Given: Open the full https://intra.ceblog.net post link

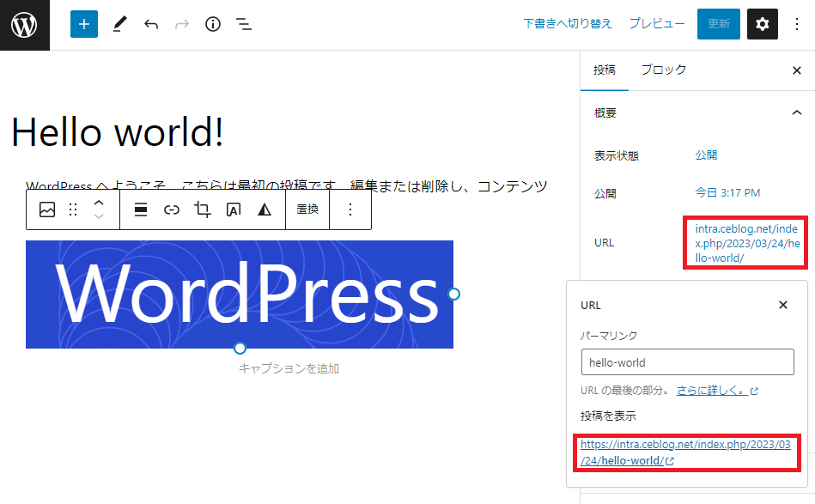Looking at the screenshot, I should click(x=685, y=452).
